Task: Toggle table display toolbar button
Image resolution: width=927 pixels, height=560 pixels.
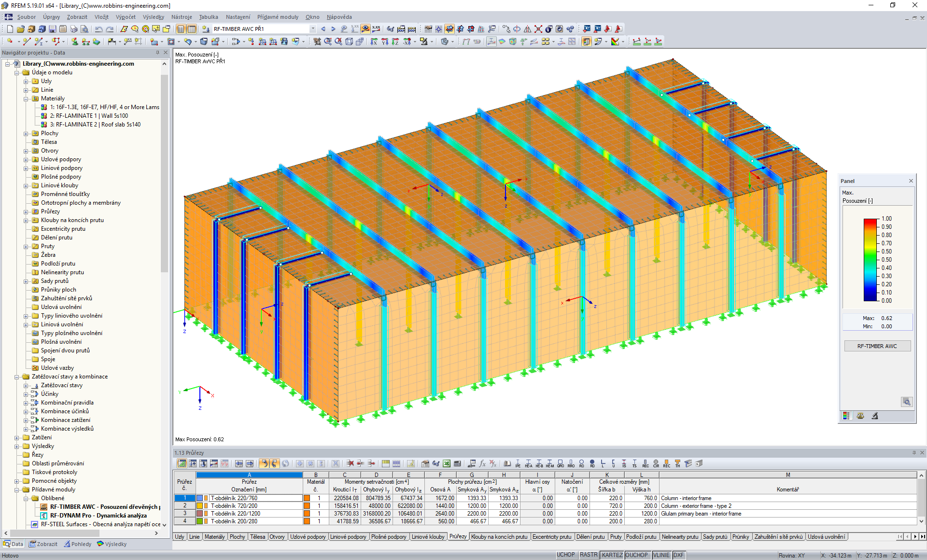Action: point(192,29)
